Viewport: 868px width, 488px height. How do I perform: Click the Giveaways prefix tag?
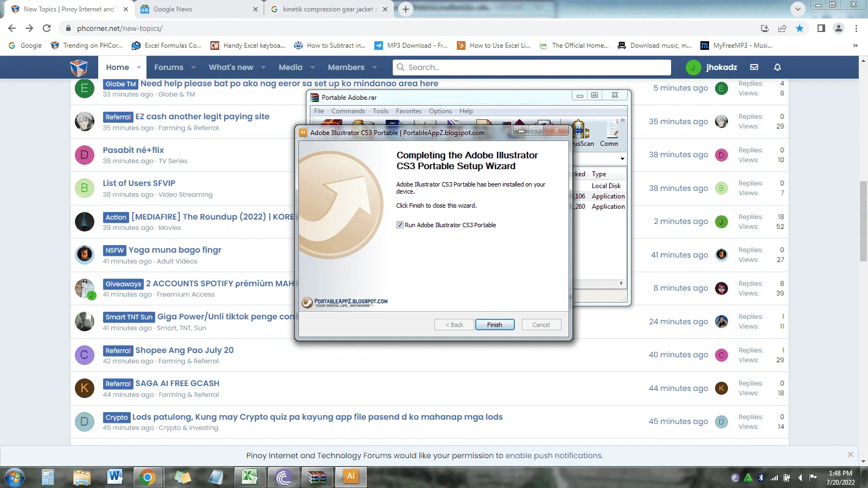[x=123, y=284]
